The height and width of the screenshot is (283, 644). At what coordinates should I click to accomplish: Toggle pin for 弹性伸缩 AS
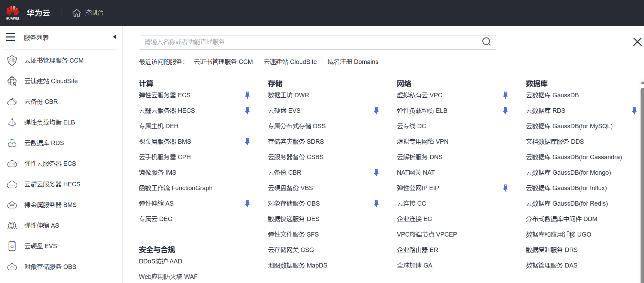(x=247, y=204)
